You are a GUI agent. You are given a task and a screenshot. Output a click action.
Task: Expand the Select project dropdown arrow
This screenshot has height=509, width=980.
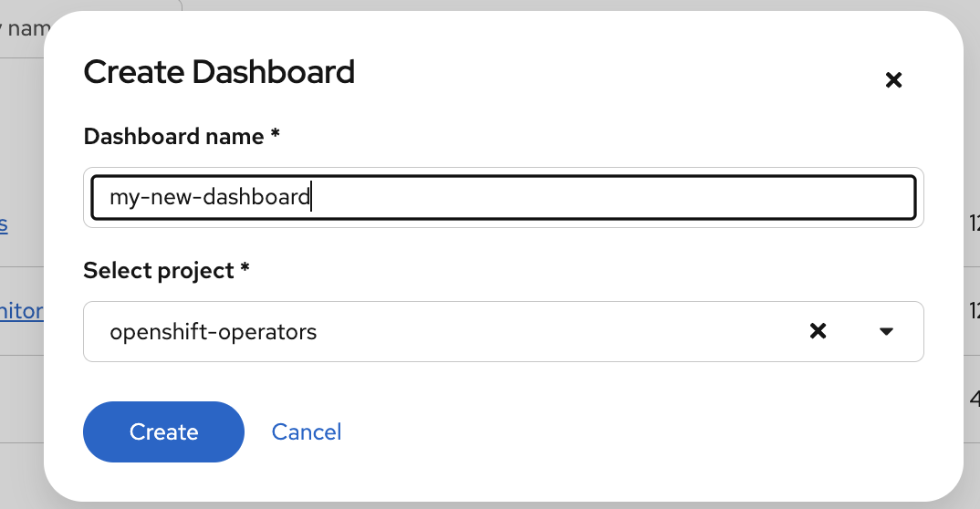click(x=885, y=331)
